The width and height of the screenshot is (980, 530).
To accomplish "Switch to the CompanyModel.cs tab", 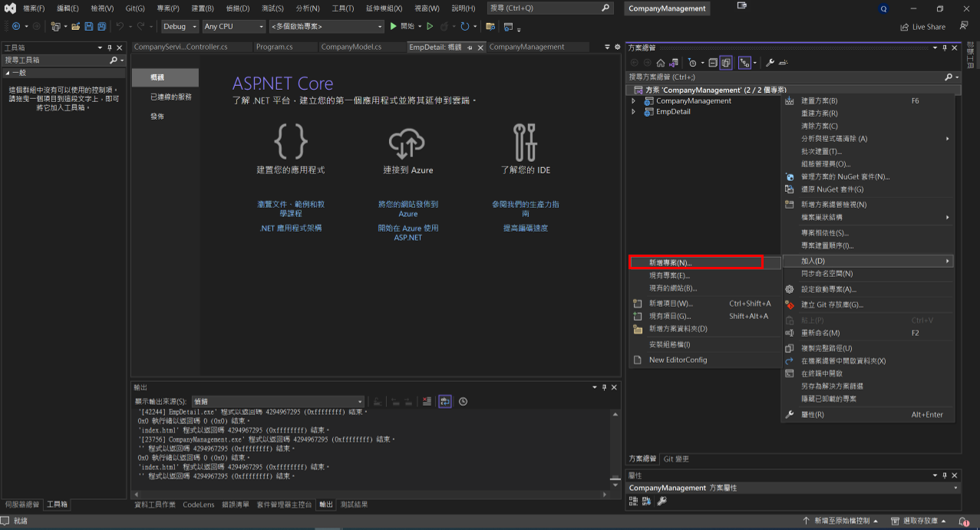I will (351, 47).
